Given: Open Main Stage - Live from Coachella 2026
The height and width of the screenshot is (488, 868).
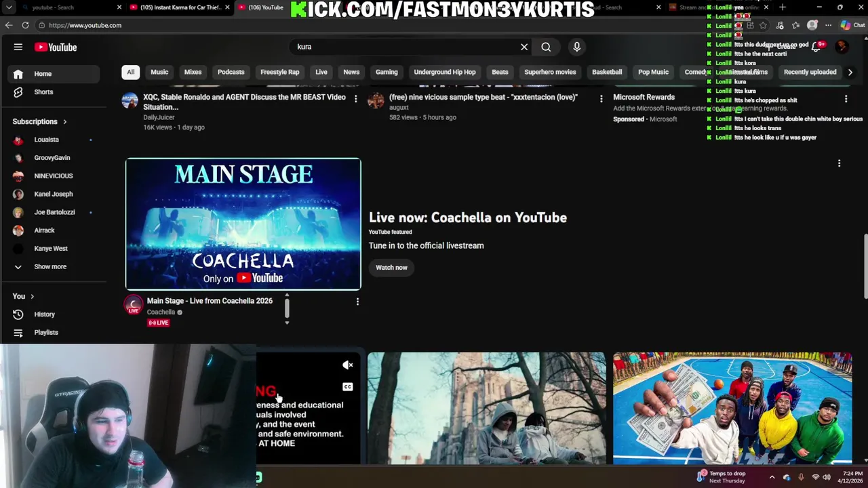Looking at the screenshot, I should (210, 301).
